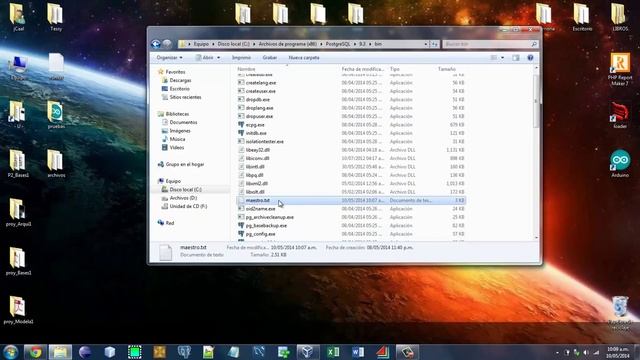This screenshot has height=360, width=640.
Task: Select the isolationtester.exe file
Action: 264,142
